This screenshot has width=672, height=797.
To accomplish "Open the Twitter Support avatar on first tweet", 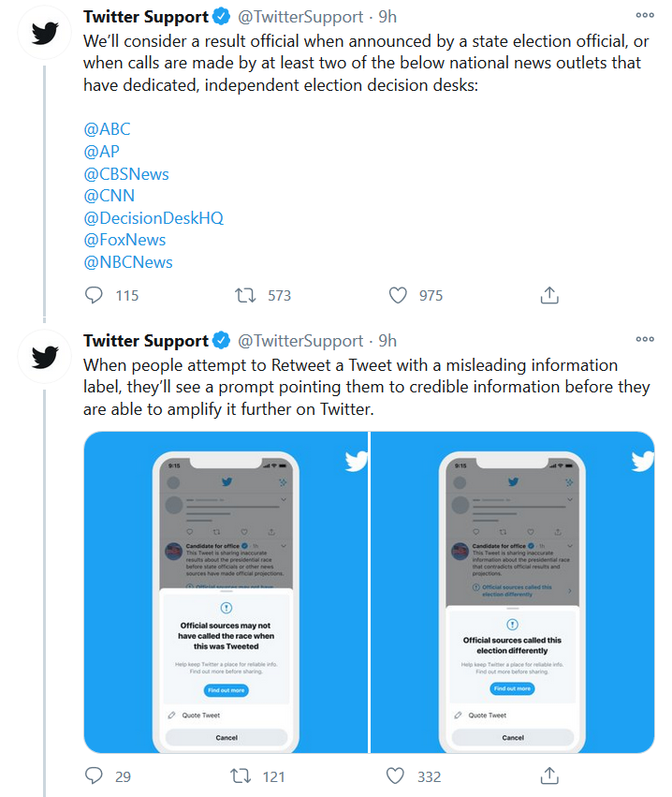I will tap(44, 33).
